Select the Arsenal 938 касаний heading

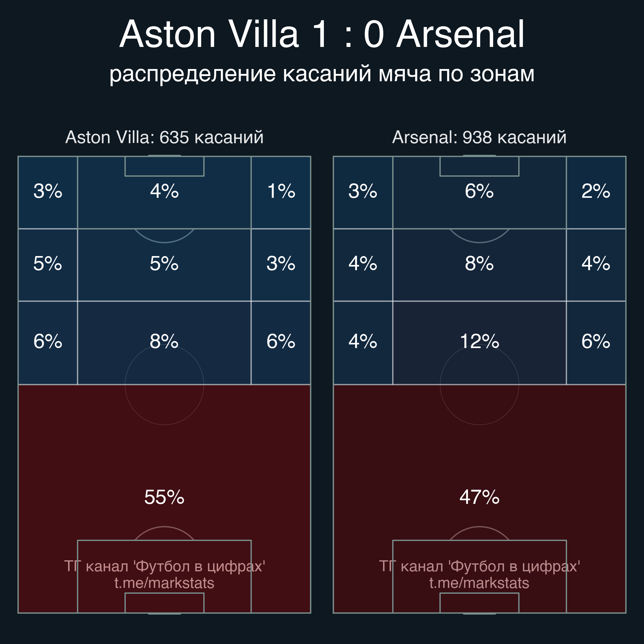click(x=479, y=137)
